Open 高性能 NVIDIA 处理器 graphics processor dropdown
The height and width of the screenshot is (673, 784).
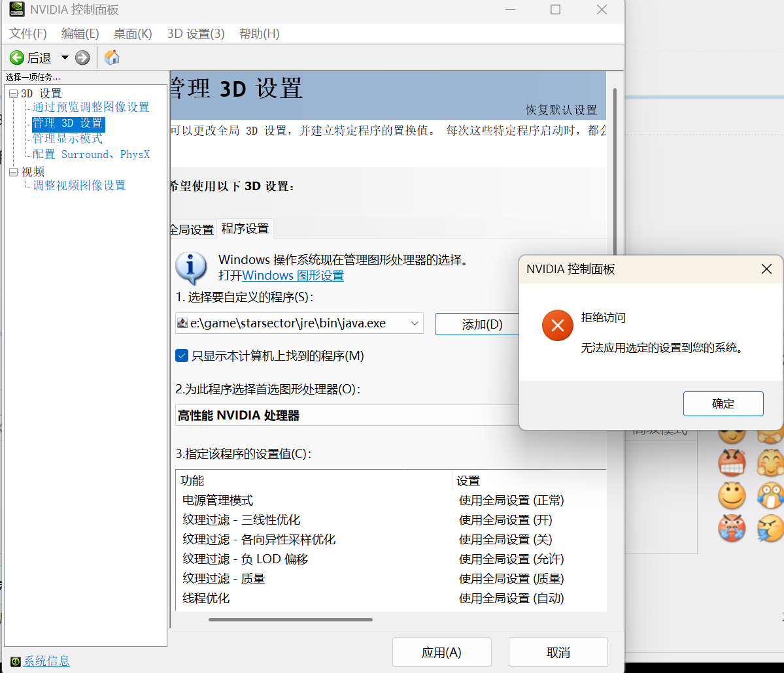(347, 415)
